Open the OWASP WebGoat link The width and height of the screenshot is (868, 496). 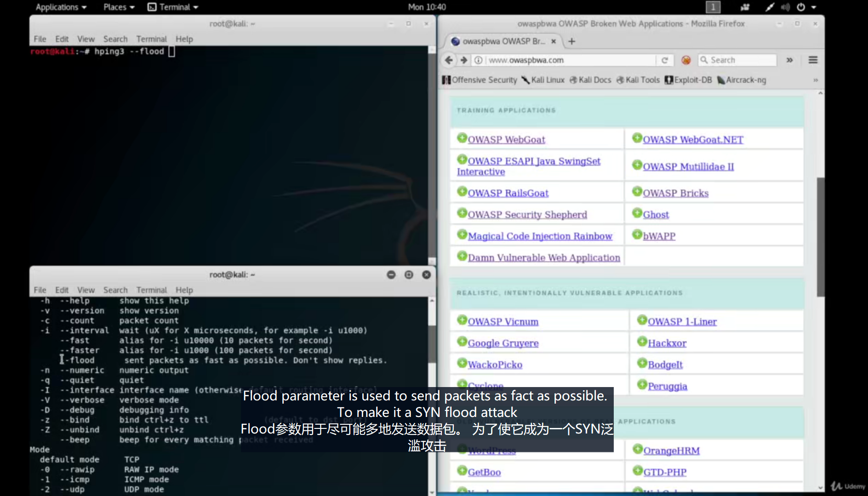506,140
